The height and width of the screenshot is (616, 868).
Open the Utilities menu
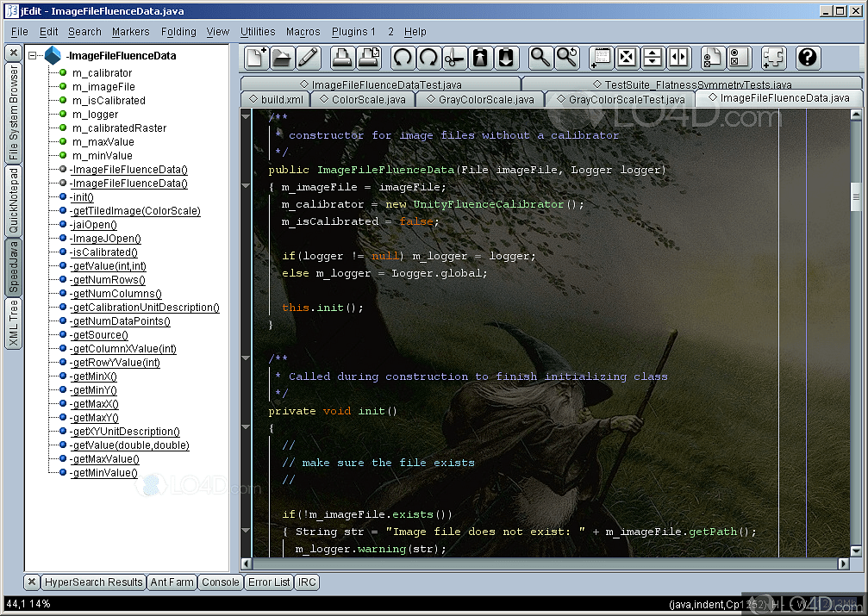(x=258, y=32)
